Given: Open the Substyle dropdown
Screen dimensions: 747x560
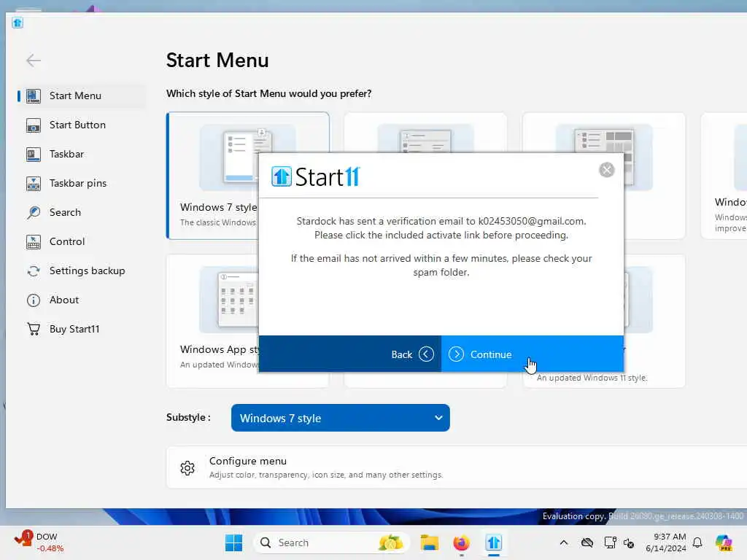Looking at the screenshot, I should pyautogui.click(x=340, y=418).
